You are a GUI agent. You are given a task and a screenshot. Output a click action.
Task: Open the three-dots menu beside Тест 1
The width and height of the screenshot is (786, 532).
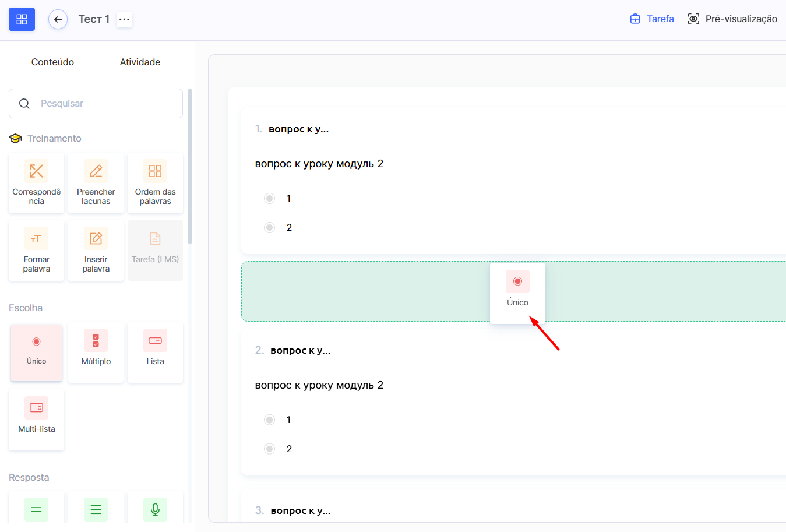(x=124, y=19)
